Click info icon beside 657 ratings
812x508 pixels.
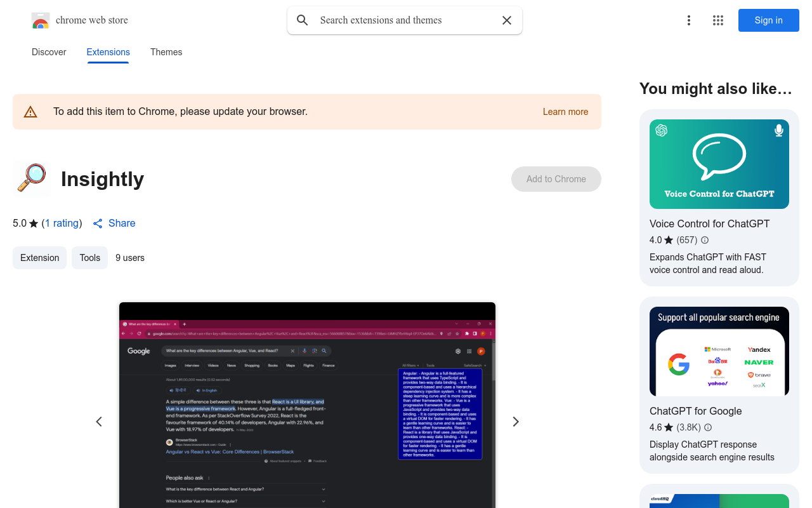pos(705,240)
